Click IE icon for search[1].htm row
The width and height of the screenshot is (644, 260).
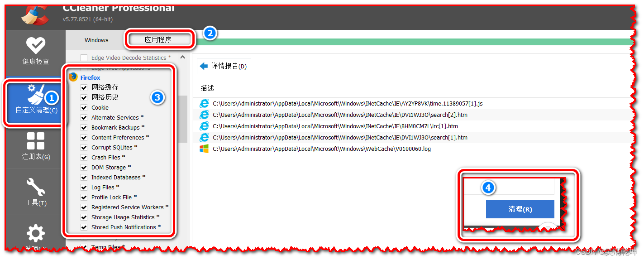pos(205,137)
